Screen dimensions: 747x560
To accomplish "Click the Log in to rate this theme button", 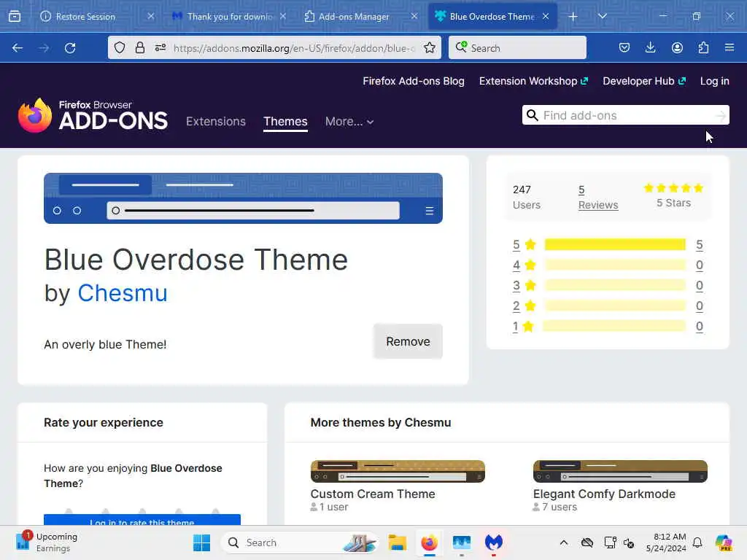I will 142,519.
